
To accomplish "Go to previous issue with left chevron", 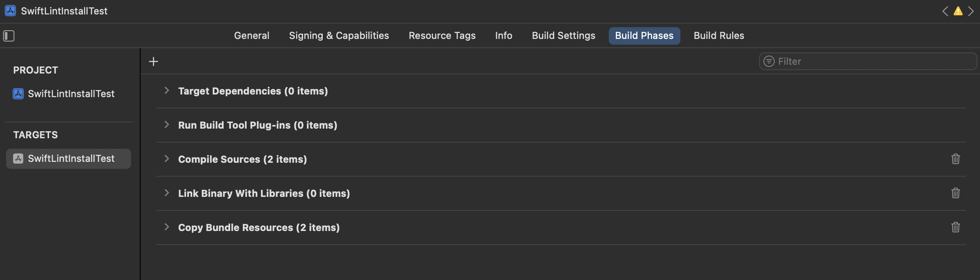I will (945, 11).
